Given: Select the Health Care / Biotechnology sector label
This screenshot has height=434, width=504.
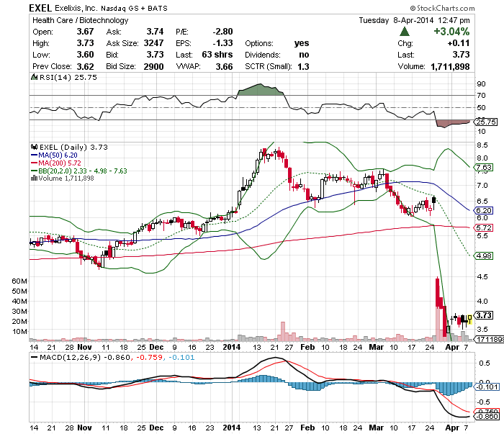Looking at the screenshot, I should coord(81,20).
